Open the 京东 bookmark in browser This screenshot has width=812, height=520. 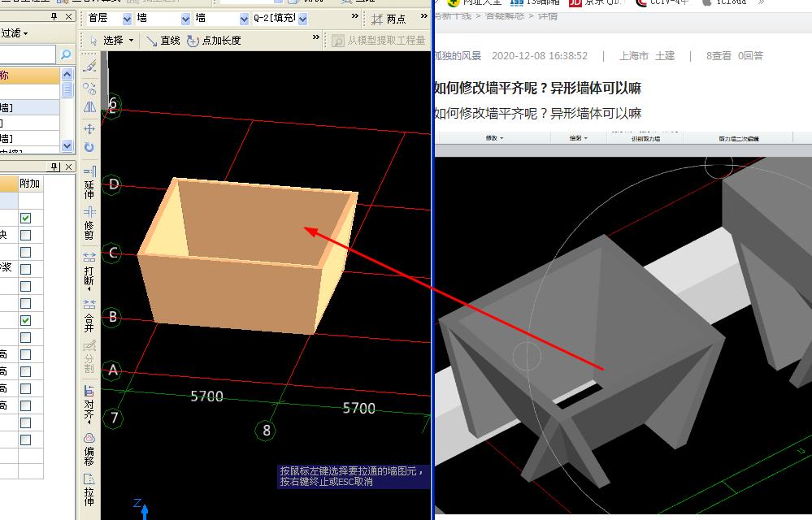point(595,2)
